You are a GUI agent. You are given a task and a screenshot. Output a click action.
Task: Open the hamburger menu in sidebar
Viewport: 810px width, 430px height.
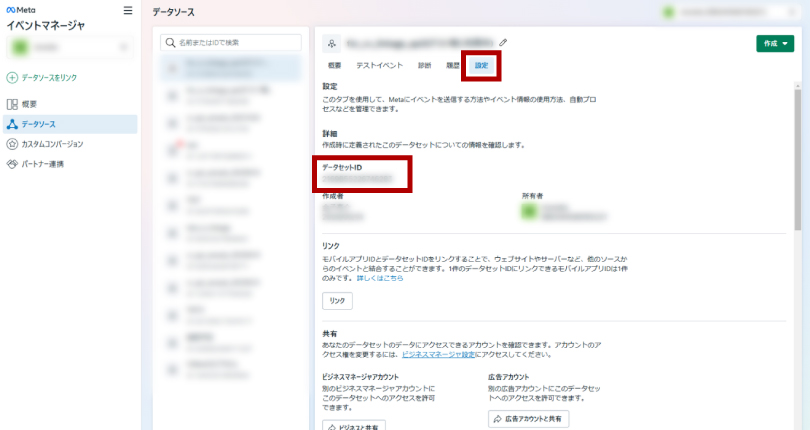pyautogui.click(x=128, y=10)
